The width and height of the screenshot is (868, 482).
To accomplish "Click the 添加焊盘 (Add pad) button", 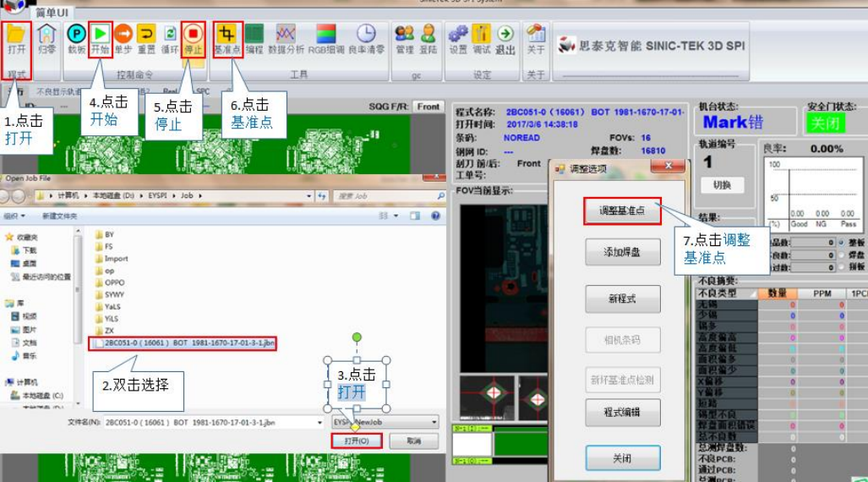I will (x=622, y=252).
